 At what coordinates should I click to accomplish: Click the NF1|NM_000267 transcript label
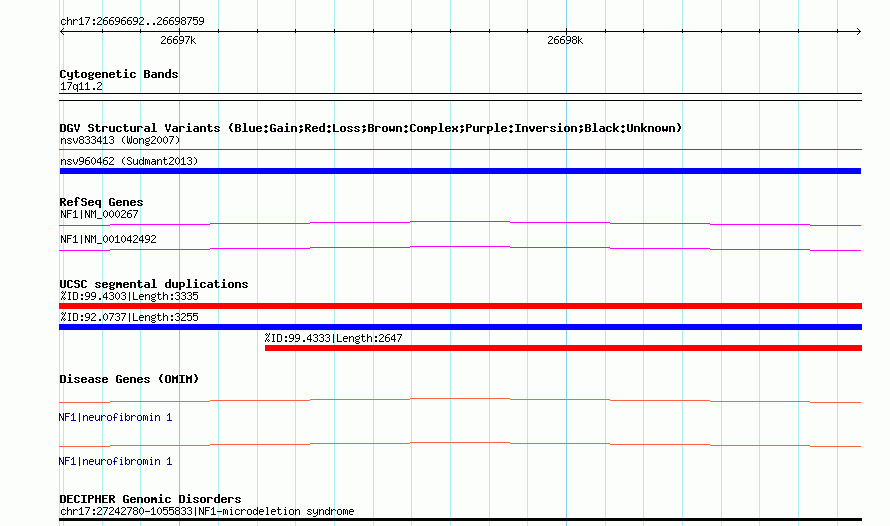[99, 214]
